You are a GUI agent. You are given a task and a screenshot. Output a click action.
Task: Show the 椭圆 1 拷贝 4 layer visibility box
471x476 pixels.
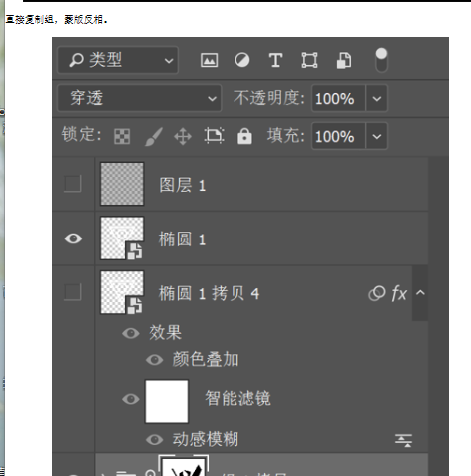pos(73,292)
